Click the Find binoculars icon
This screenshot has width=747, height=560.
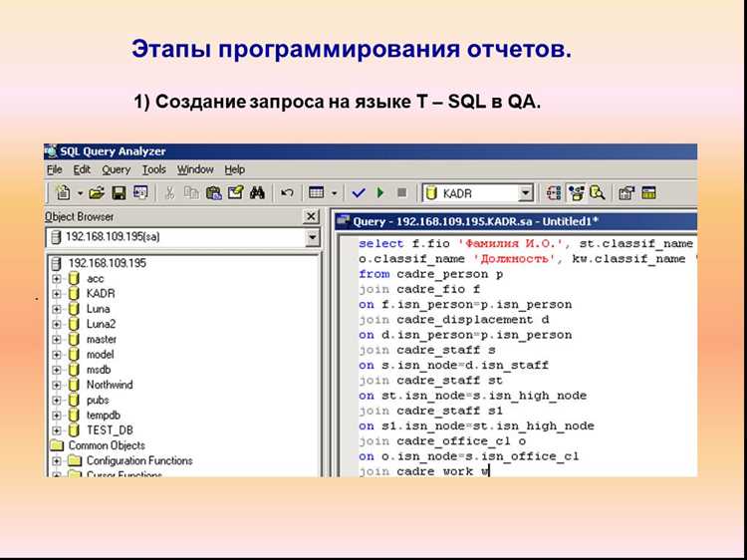257,193
